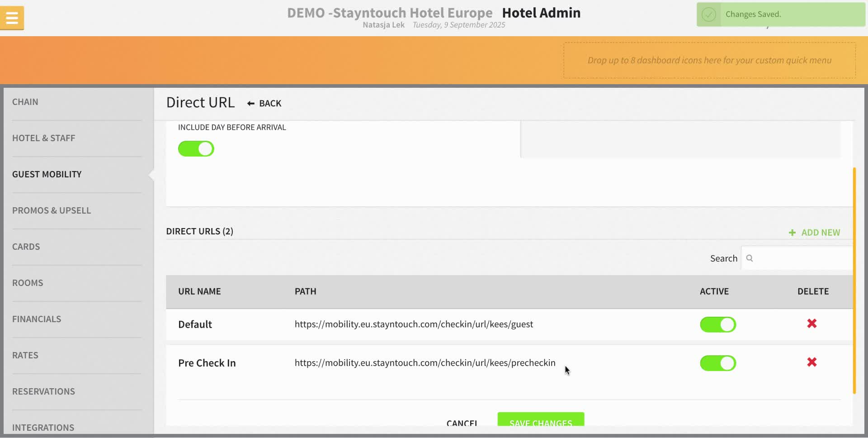
Task: Click the DELETE column header
Action: tap(813, 291)
